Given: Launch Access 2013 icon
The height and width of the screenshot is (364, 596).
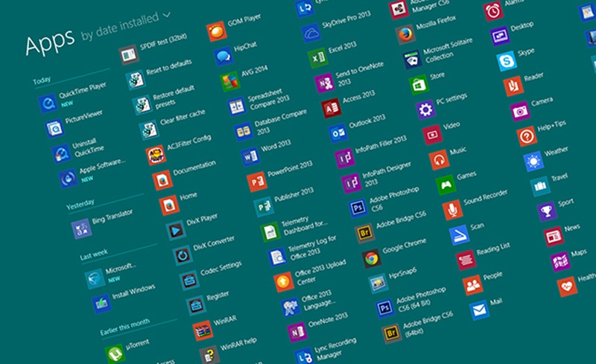Looking at the screenshot, I should (x=331, y=108).
